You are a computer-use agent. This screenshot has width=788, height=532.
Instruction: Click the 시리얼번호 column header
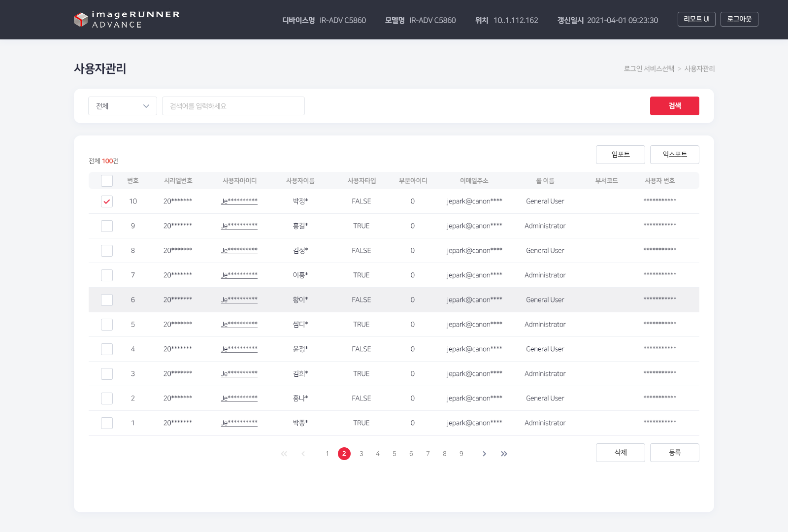click(178, 181)
